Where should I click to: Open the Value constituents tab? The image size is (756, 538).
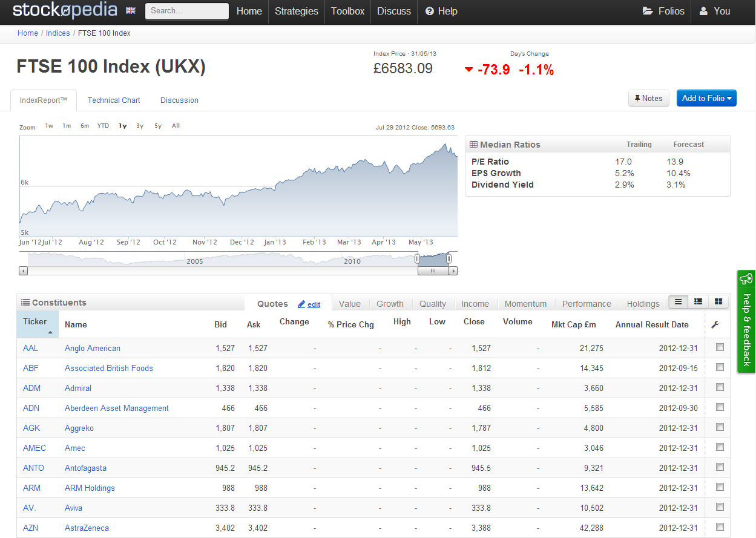(x=350, y=304)
